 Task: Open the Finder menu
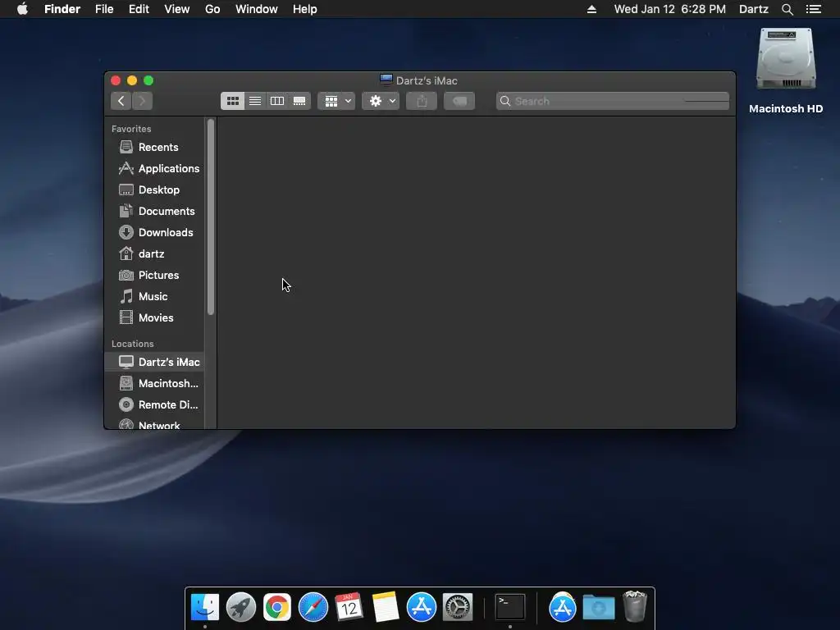click(x=62, y=9)
